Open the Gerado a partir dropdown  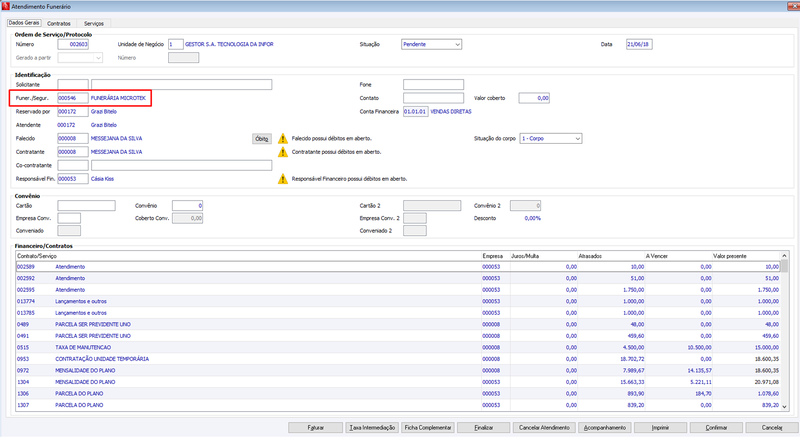pos(80,58)
